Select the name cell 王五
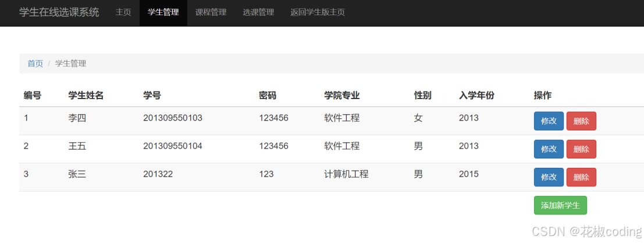This screenshot has height=243, width=644. (77, 146)
